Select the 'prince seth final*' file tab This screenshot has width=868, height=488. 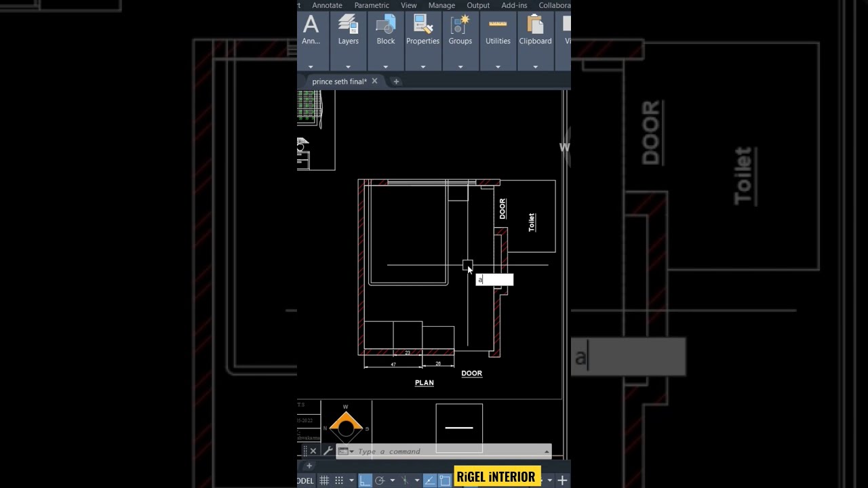click(x=339, y=81)
